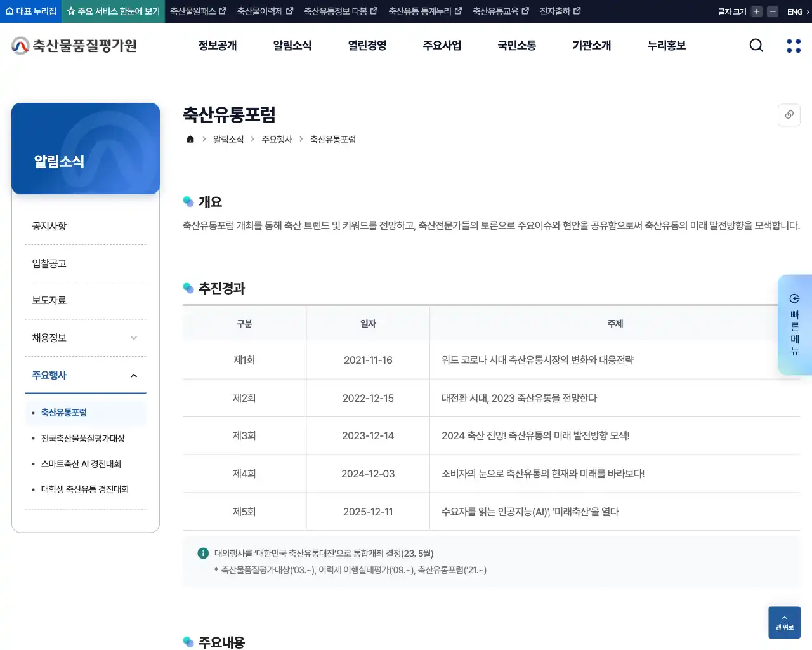Open the full menu grid icon
812x650 pixels.
click(793, 45)
